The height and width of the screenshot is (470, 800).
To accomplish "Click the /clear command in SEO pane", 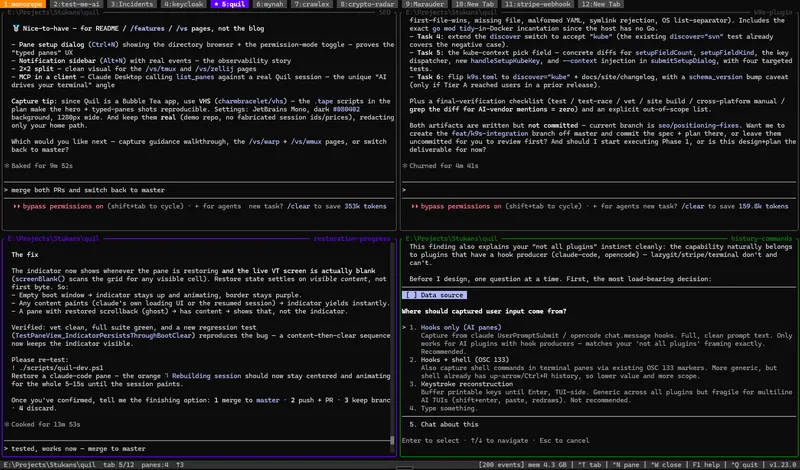I will point(298,206).
